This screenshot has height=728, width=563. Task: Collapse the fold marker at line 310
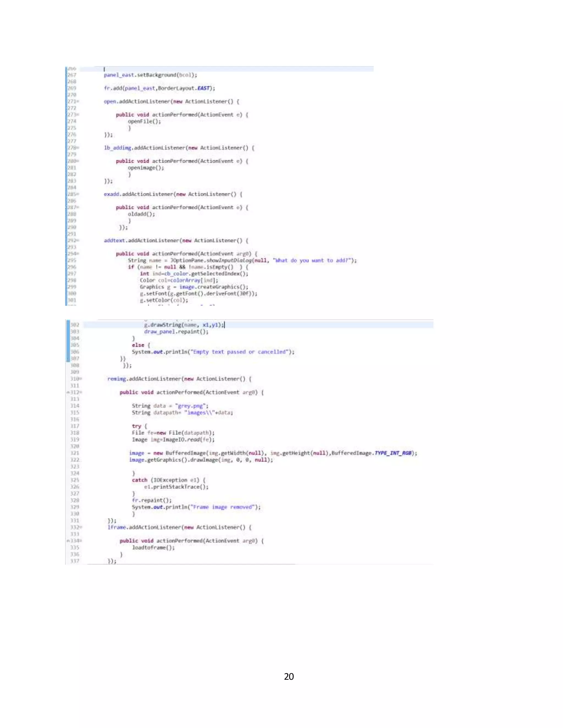click(81, 379)
